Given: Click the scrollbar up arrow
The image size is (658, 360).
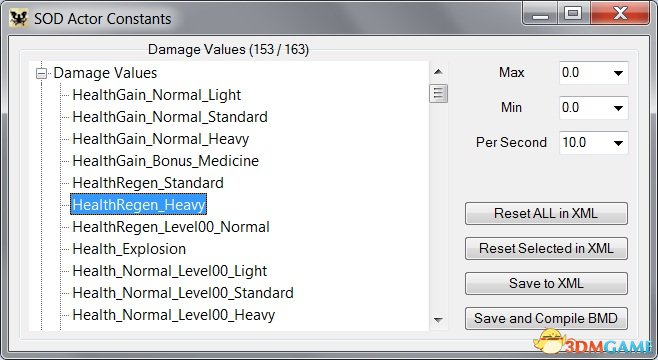Looking at the screenshot, I should pos(438,72).
